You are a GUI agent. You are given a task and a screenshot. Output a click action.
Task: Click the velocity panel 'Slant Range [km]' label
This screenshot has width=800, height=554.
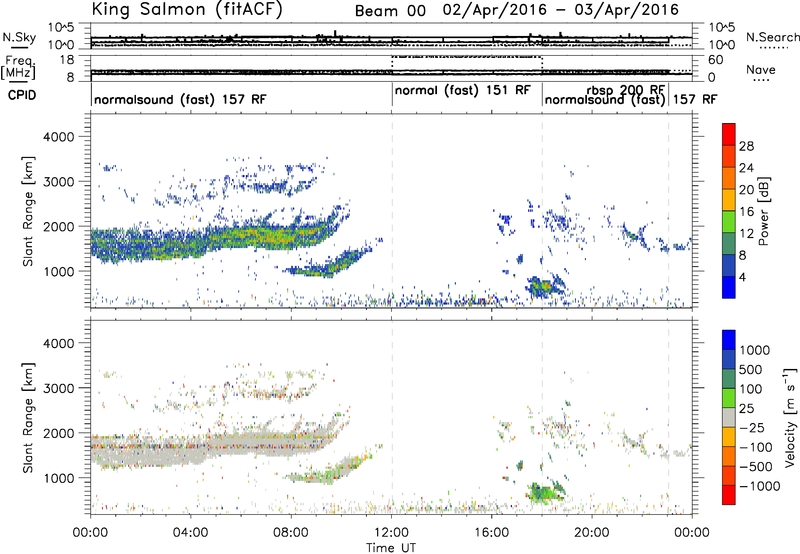pos(28,418)
